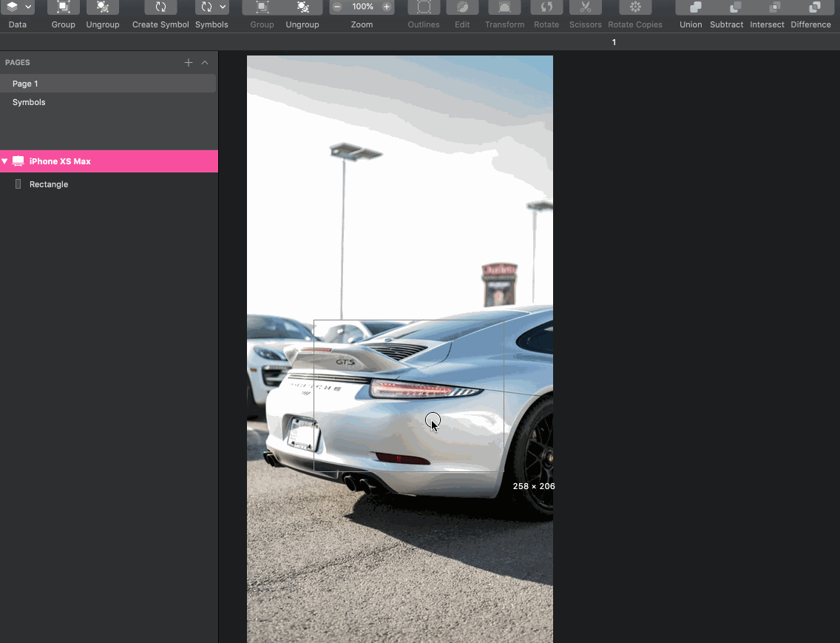Collapse the iPhone XS Max artboard
840x643 pixels.
[x=5, y=161]
